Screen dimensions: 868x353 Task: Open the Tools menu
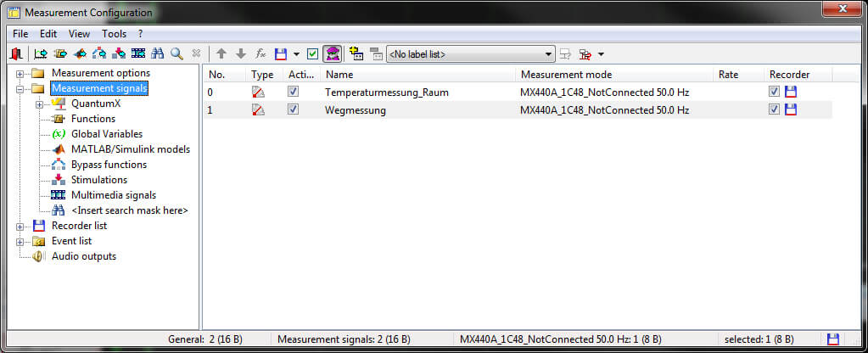pyautogui.click(x=114, y=34)
